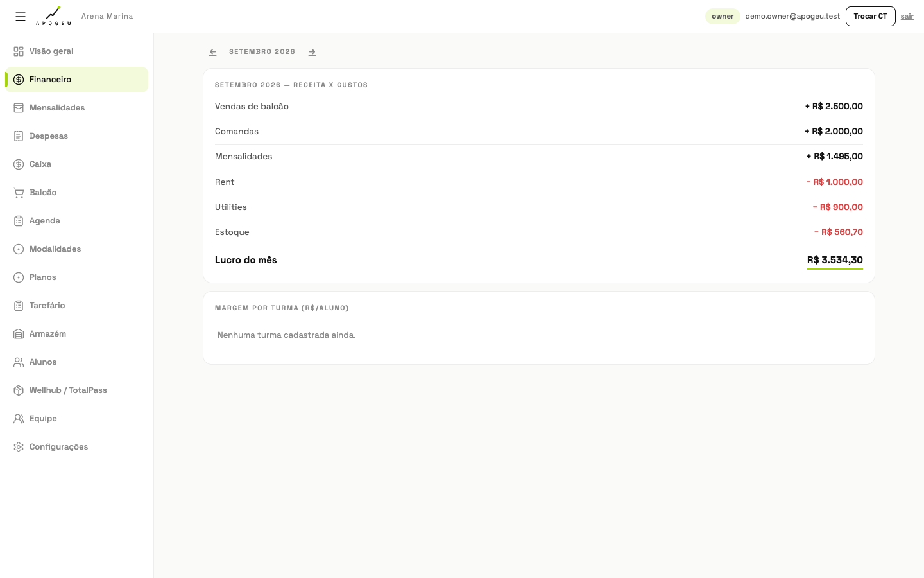Click the Tarefário clipboard icon
Screen dimensions: 924x578
click(x=19, y=306)
